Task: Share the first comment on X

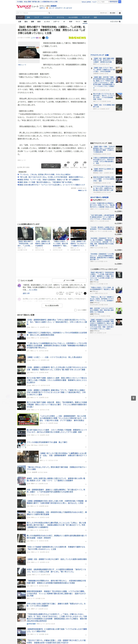Action: click(x=85, y=293)
